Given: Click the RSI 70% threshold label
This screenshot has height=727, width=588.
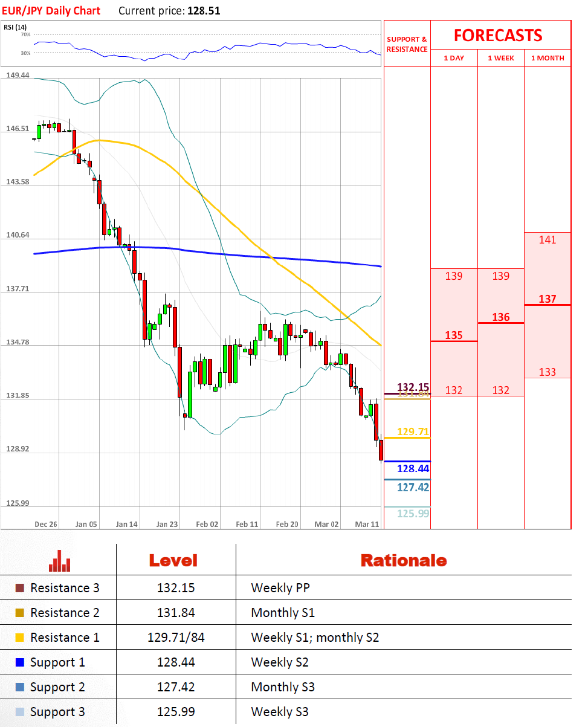Looking at the screenshot, I should tap(25, 35).
